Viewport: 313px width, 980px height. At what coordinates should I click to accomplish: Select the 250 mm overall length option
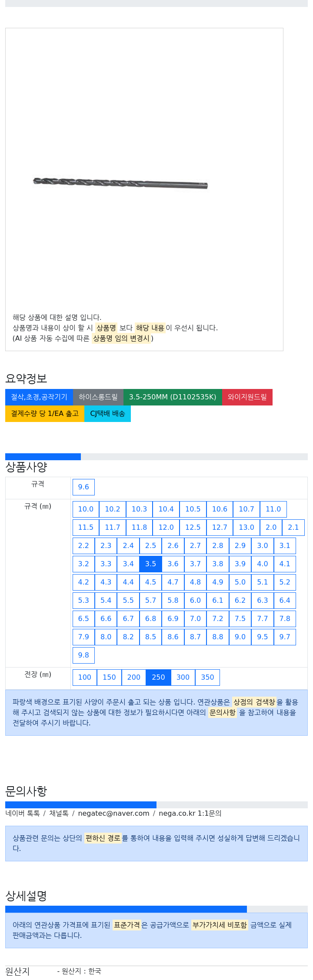tap(158, 678)
